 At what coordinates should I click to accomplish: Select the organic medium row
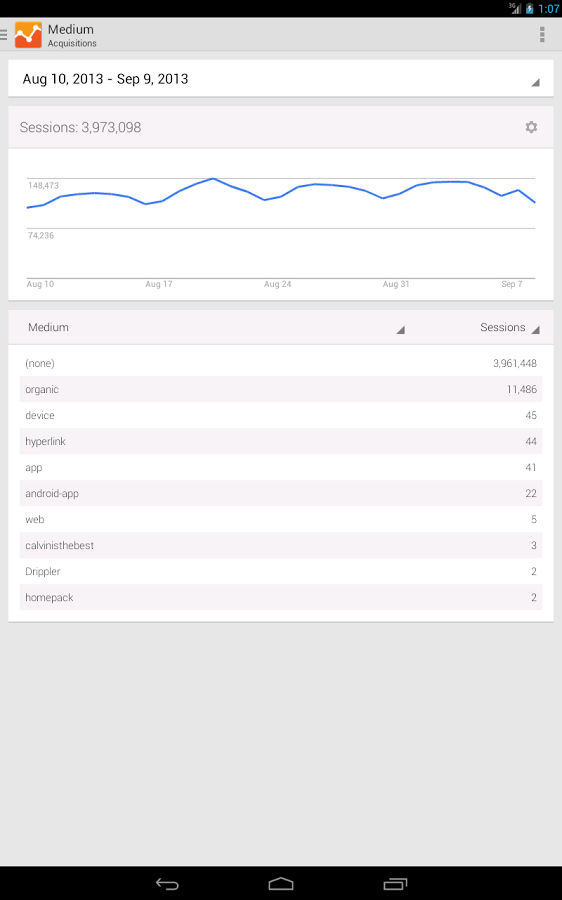click(x=281, y=389)
